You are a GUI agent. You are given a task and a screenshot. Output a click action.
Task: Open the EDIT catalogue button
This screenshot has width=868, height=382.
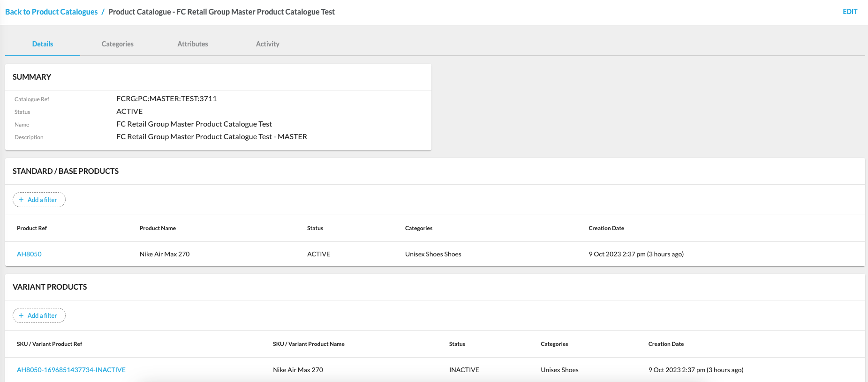coord(850,12)
